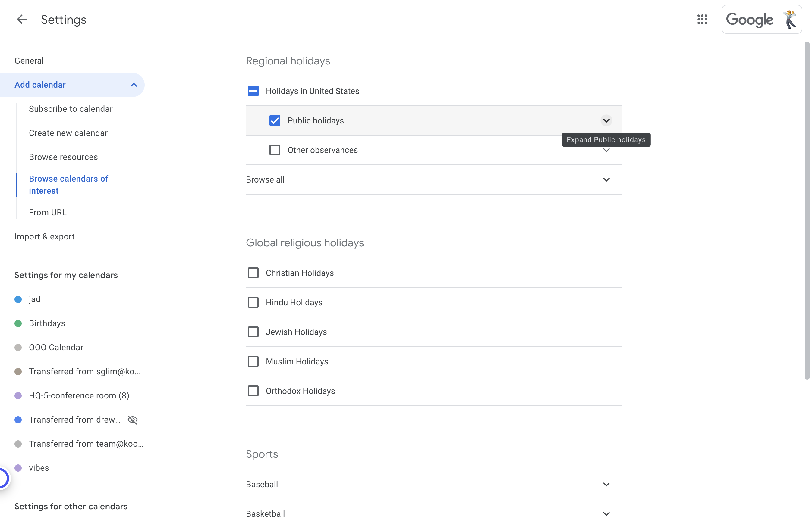The image size is (812, 518).
Task: Tick the Muslim Holidays checkbox
Action: tap(253, 361)
